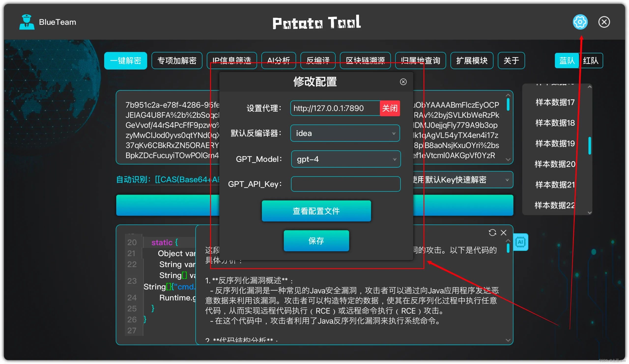Click code line number 20
This screenshot has width=629, height=364.
coord(132,242)
